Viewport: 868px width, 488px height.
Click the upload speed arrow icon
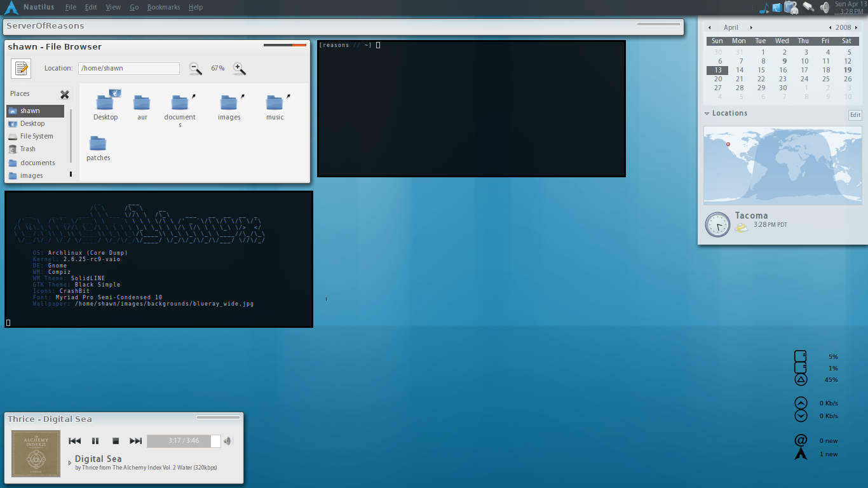(801, 403)
